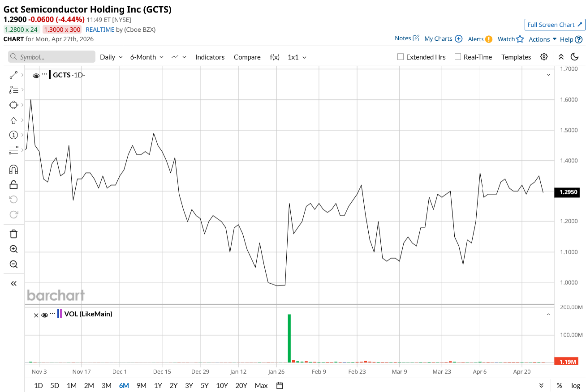Collapse the chart toolbar with double chevron
The width and height of the screenshot is (586, 392).
click(561, 57)
